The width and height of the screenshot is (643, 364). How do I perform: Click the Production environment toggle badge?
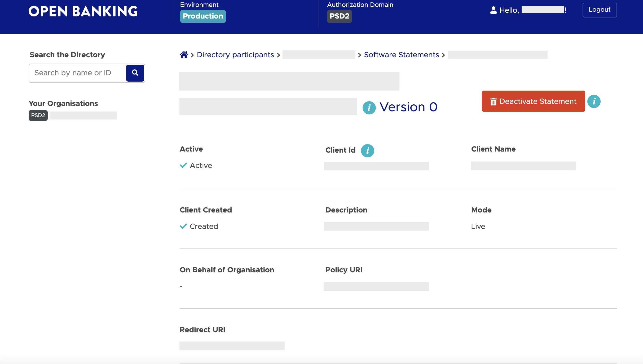click(x=203, y=16)
